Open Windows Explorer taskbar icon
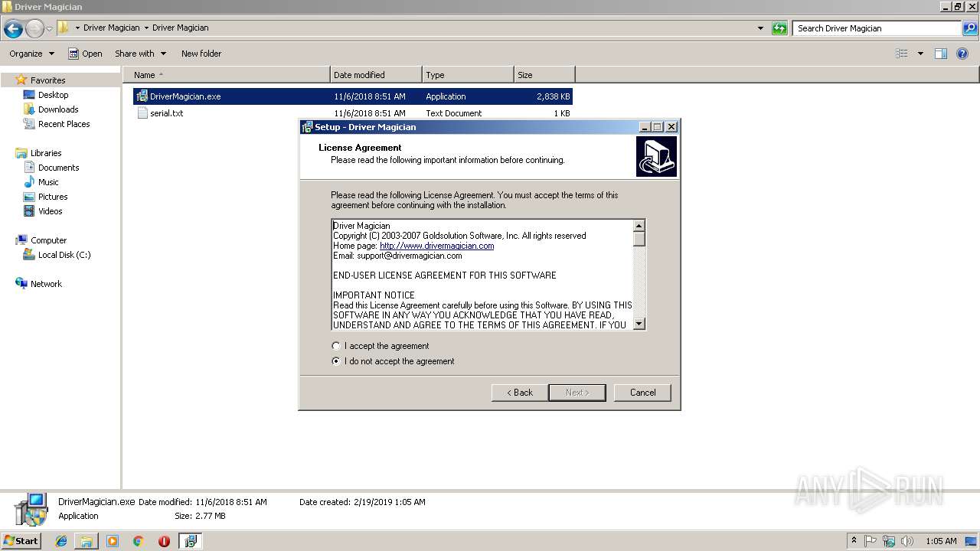The image size is (980, 551). coord(87,541)
